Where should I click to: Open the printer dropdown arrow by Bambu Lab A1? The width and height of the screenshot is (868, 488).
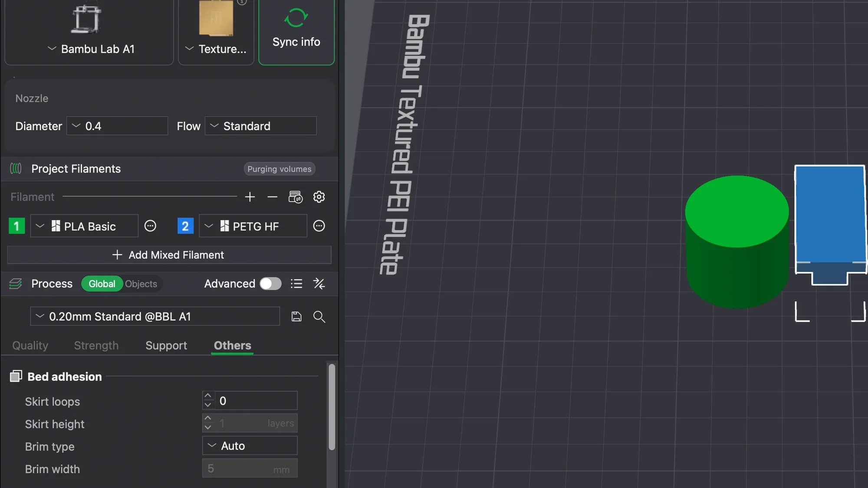52,49
